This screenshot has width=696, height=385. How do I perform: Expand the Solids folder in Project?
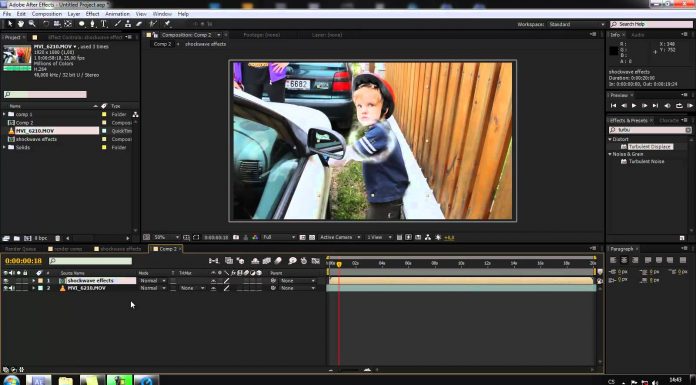[x=4, y=147]
